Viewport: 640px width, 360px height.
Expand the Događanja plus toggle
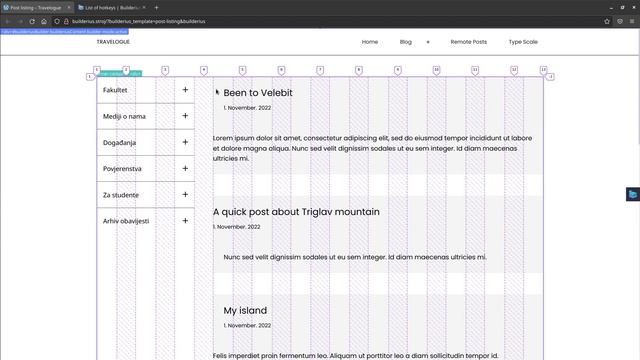click(185, 142)
